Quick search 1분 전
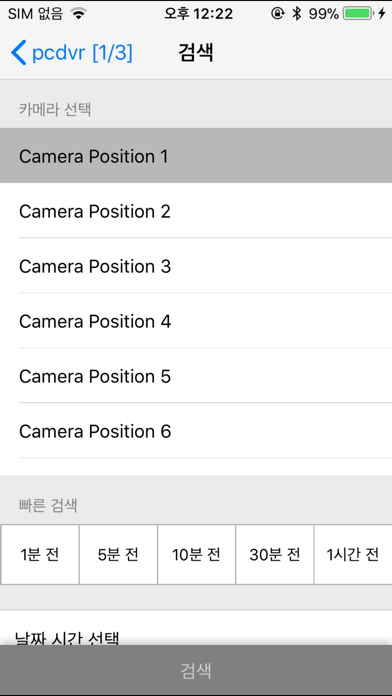 point(40,554)
